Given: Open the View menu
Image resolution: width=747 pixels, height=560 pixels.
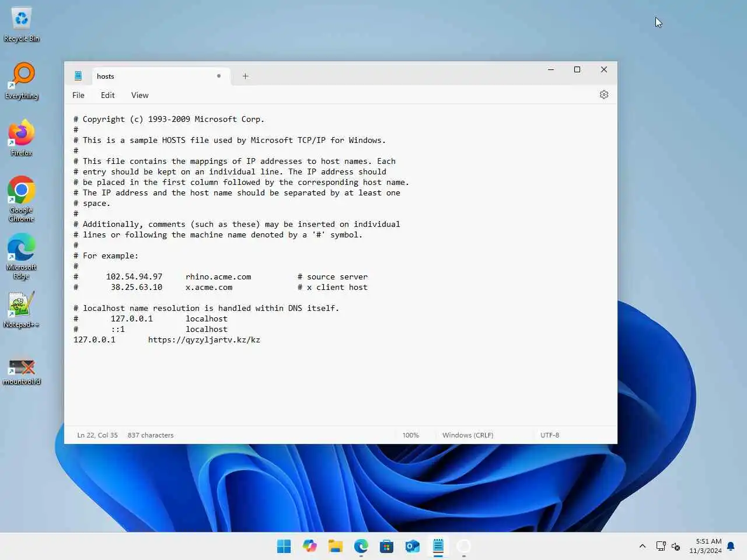Looking at the screenshot, I should click(x=139, y=95).
